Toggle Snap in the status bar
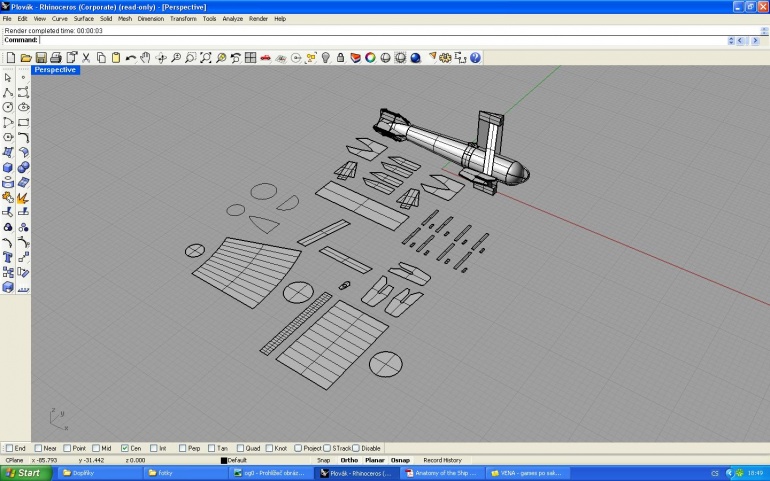Image resolution: width=770 pixels, height=481 pixels. click(x=324, y=460)
